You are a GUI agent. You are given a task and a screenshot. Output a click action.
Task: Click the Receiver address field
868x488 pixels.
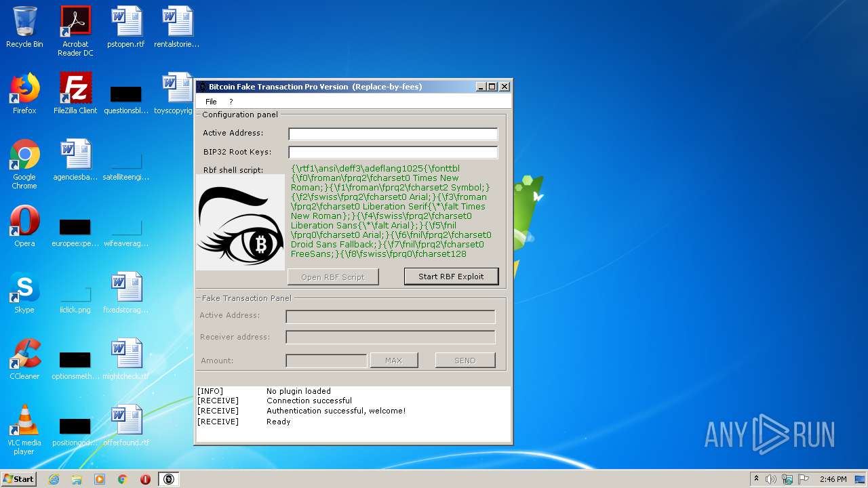coord(391,337)
